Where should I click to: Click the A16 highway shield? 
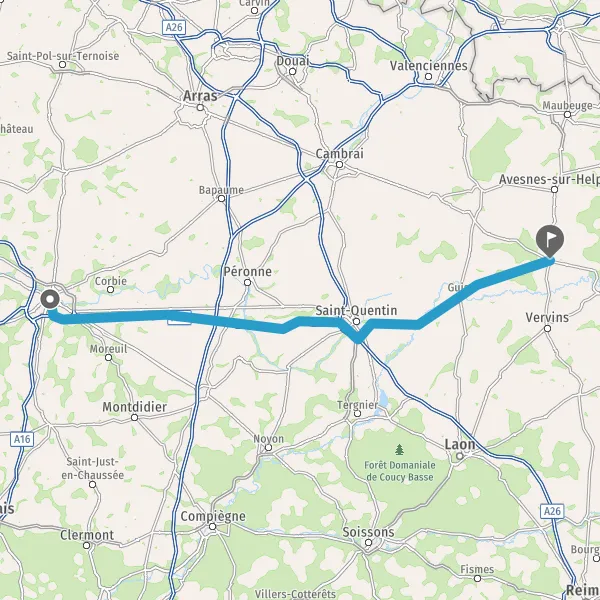click(22, 439)
